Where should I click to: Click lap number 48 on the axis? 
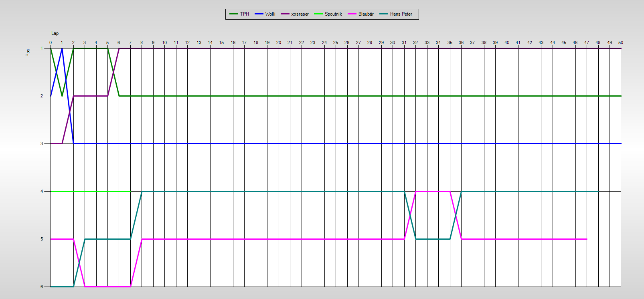pos(598,42)
